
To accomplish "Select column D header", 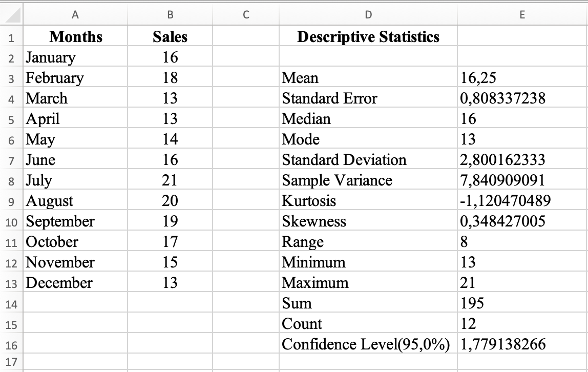I will click(368, 15).
